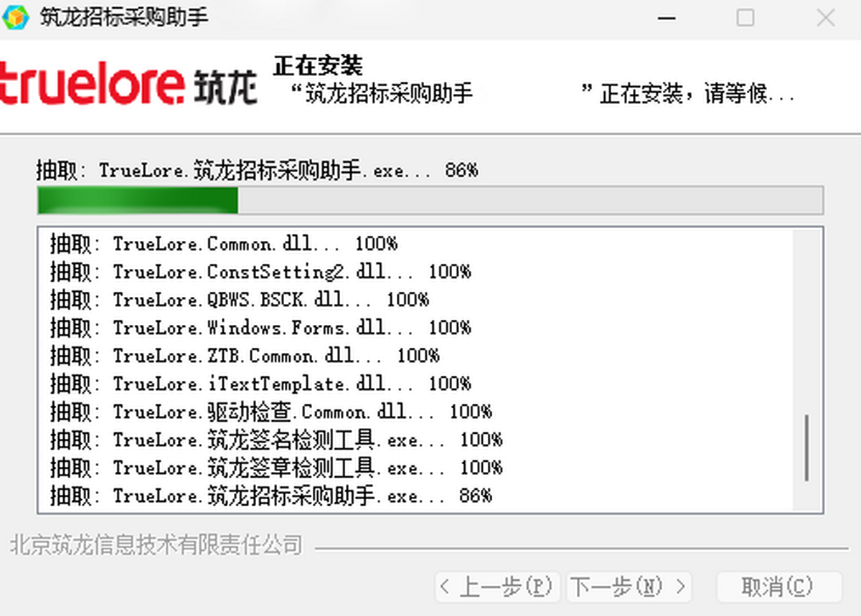Screen dimensions: 861x616
Task: Select the TrueLore.ConstSetting2.dll log row
Action: click(x=415, y=272)
